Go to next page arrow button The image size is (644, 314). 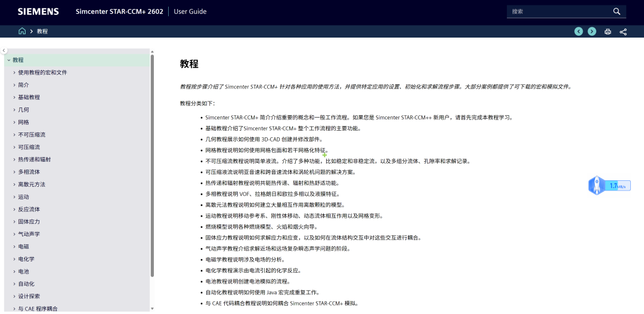pyautogui.click(x=592, y=32)
